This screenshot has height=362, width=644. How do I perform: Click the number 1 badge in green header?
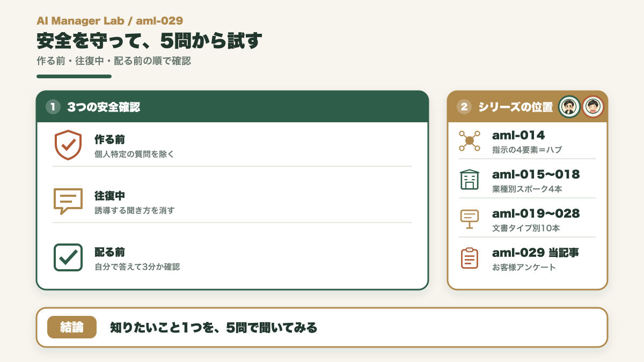53,107
